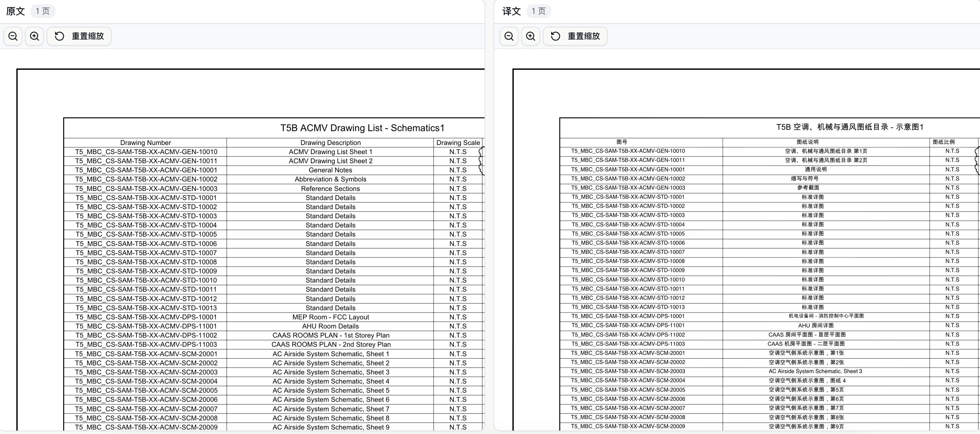Click the 'General Notes' description cell

330,170
